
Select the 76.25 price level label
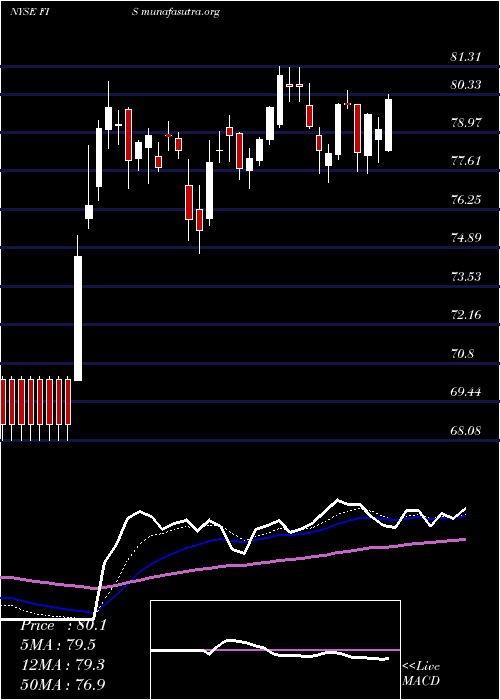click(x=467, y=200)
